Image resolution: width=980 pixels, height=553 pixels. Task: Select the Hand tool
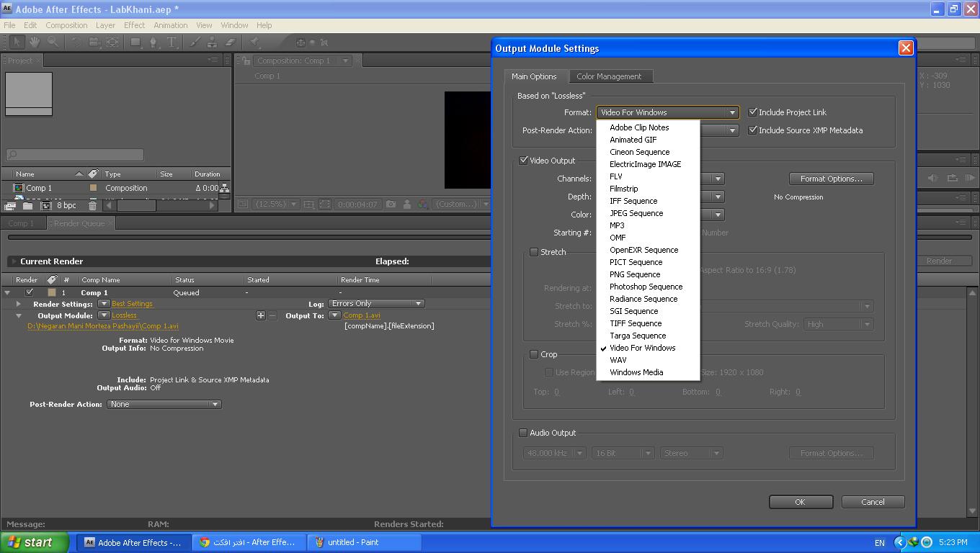34,42
